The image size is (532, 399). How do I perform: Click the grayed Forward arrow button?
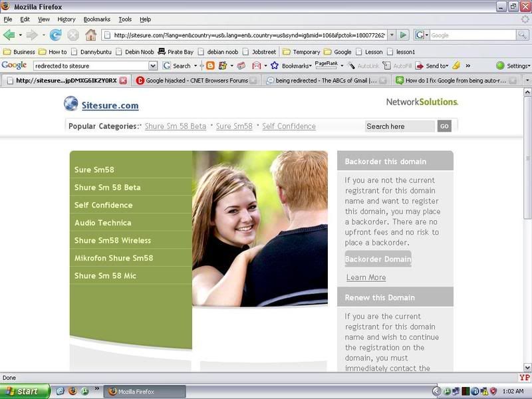32,35
